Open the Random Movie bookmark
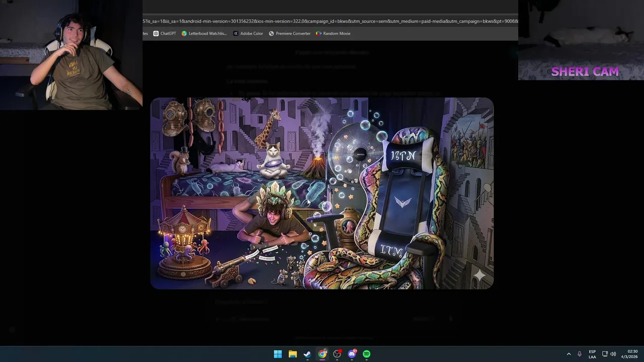 coord(333,34)
